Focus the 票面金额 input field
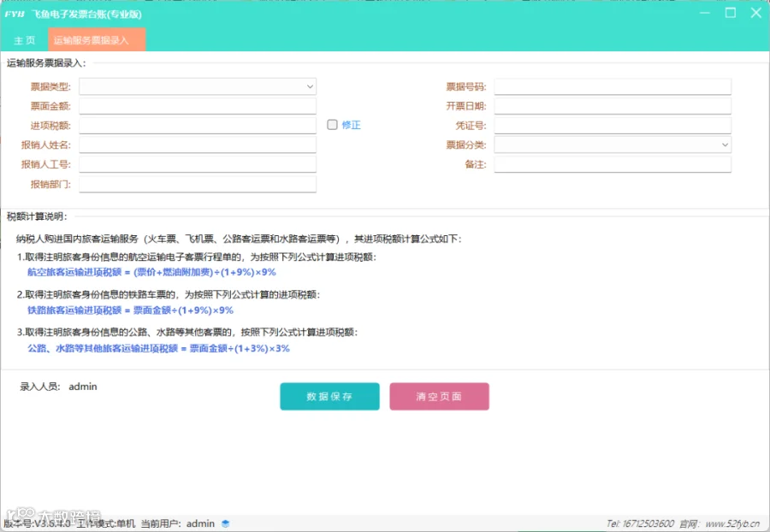Screen dimensions: 770x532 click(x=198, y=106)
